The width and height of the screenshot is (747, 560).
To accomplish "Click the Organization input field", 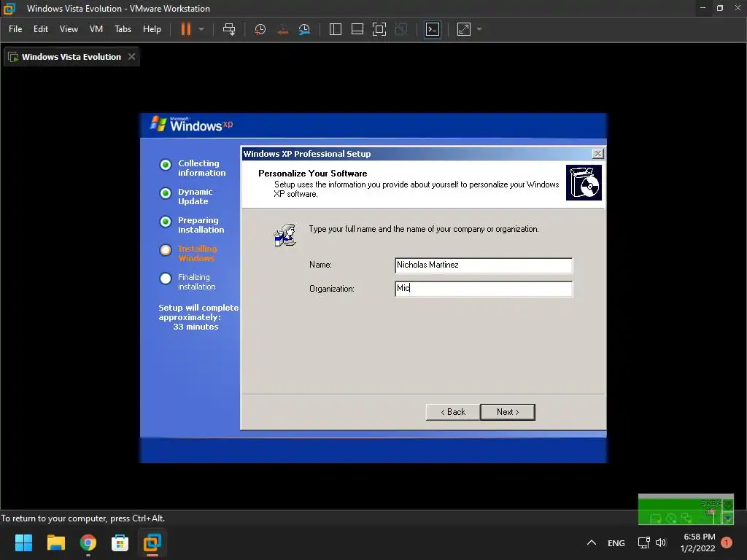I will pyautogui.click(x=484, y=289).
